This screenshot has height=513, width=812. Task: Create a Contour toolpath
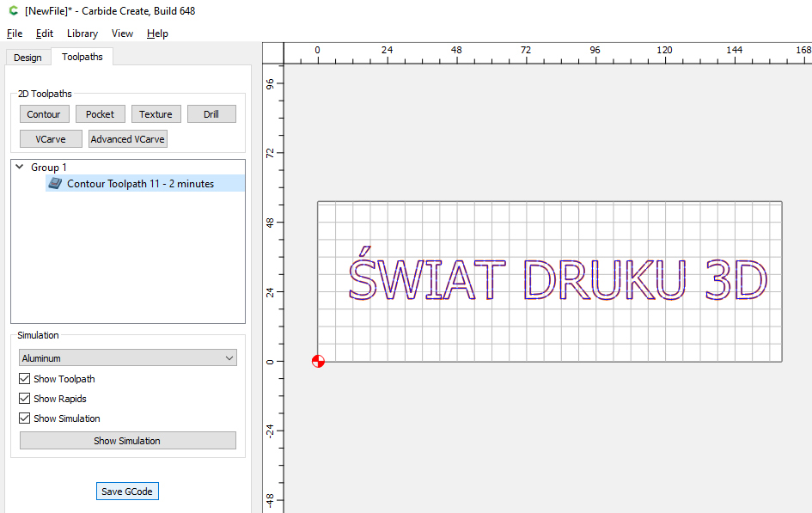[x=44, y=114]
